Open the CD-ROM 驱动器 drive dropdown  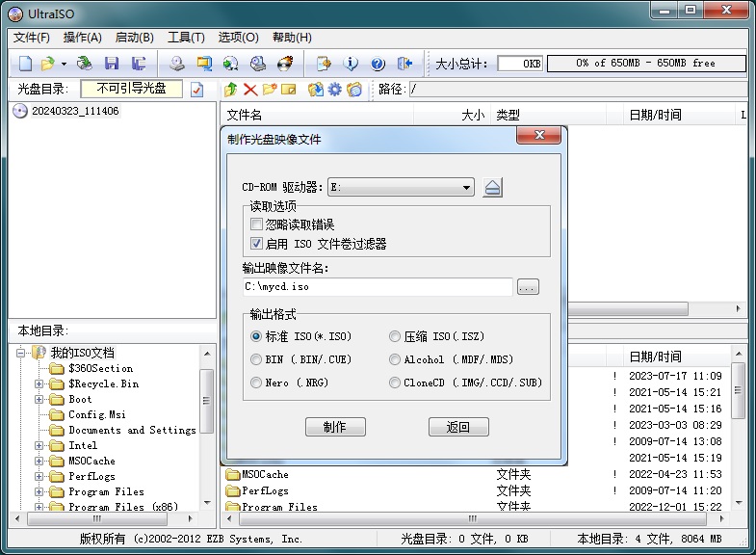(401, 187)
